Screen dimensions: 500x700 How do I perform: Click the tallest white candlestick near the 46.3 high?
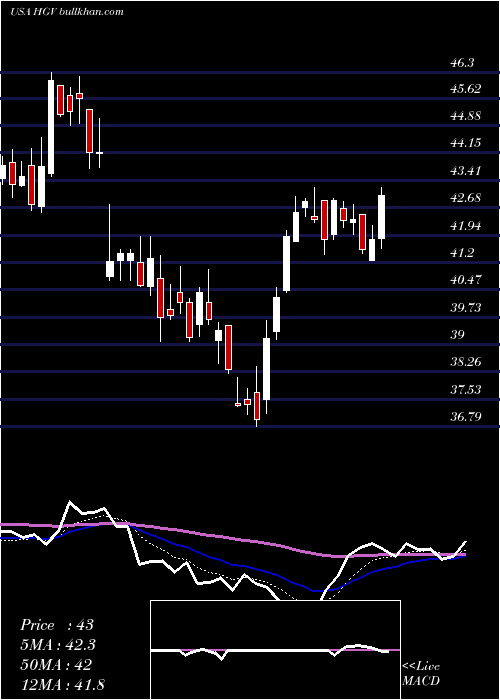click(x=51, y=124)
